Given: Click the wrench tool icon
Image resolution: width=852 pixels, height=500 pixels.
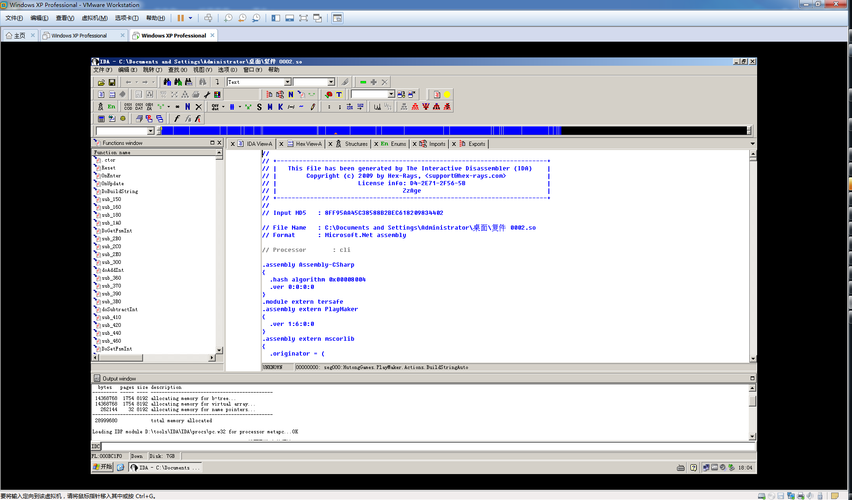Looking at the screenshot, I should (x=207, y=95).
